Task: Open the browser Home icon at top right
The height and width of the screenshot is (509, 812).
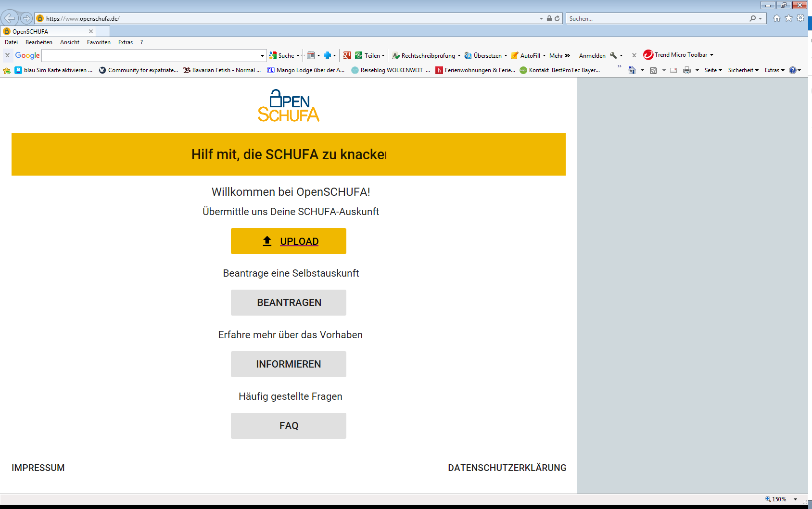Action: [x=776, y=18]
